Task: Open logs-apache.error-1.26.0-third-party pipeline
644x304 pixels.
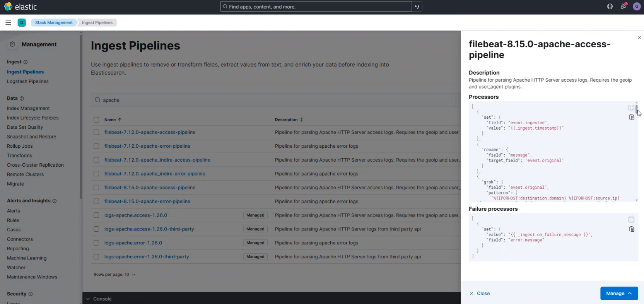Action: (x=147, y=257)
